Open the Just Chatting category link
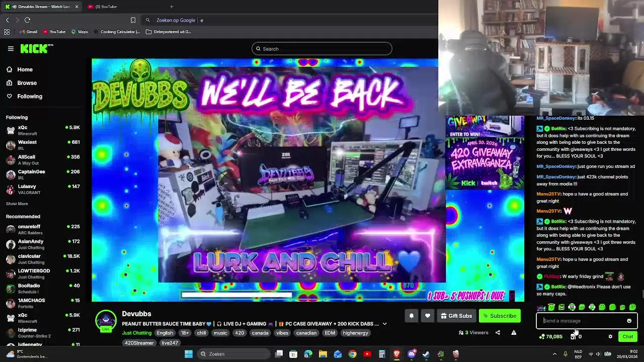Image resolution: width=644 pixels, height=362 pixels. (x=136, y=333)
